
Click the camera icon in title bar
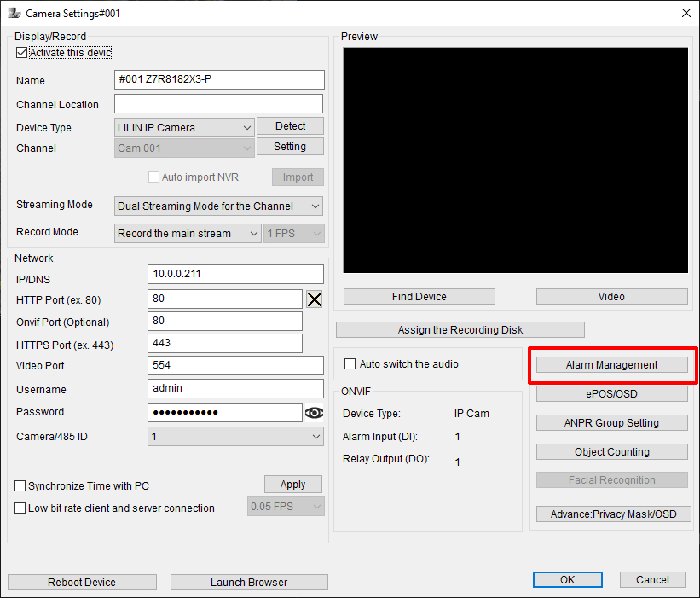[x=14, y=13]
